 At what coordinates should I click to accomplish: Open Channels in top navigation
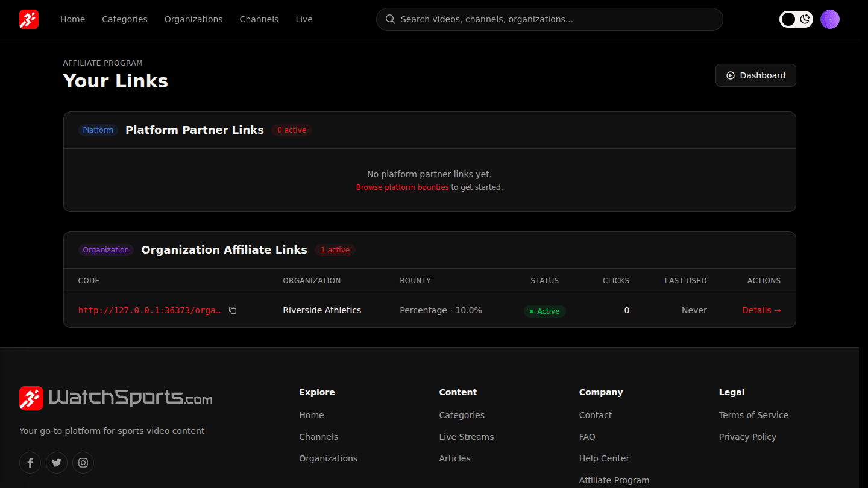[x=259, y=19]
